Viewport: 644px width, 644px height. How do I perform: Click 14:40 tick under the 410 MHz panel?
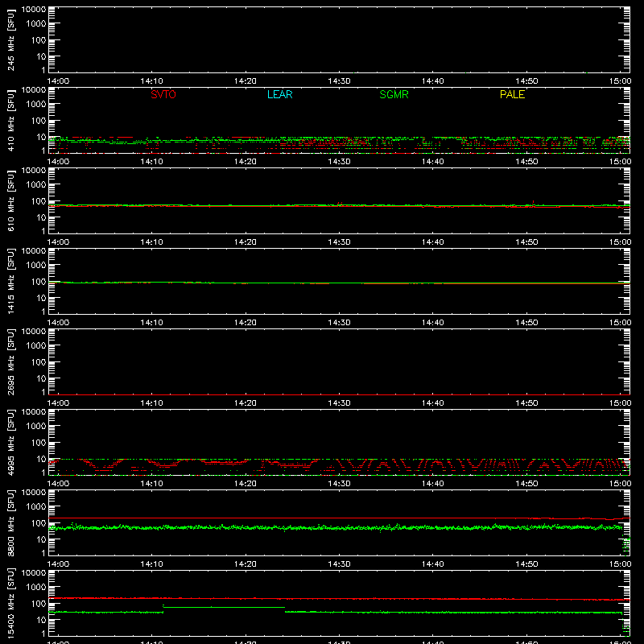(433, 162)
